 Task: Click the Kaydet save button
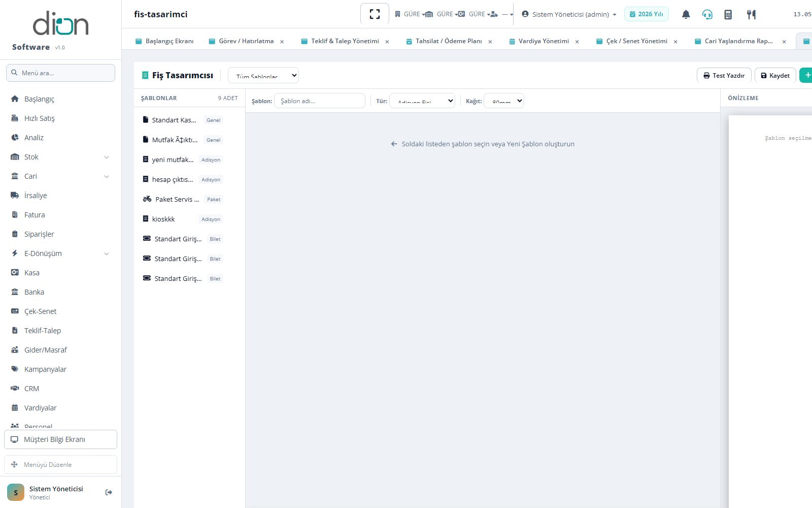click(775, 75)
